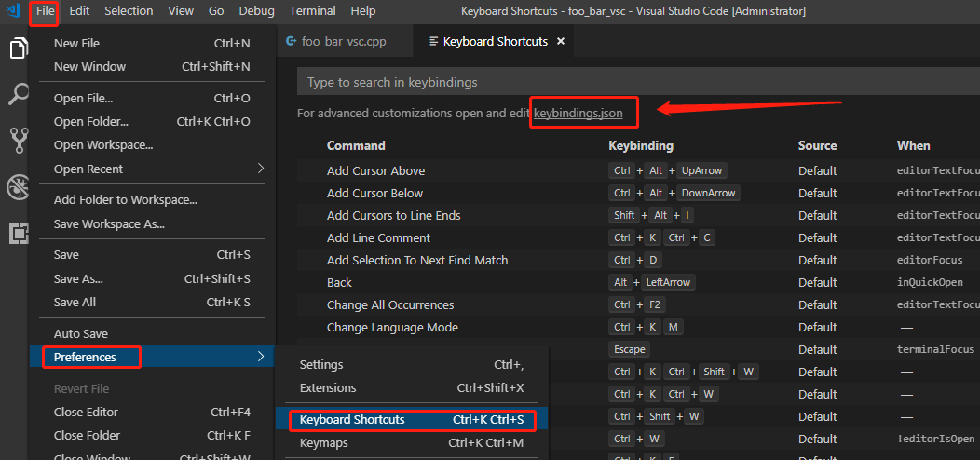Switch to the foo_bar_vsc.cpp tab
980x460 pixels.
345,41
